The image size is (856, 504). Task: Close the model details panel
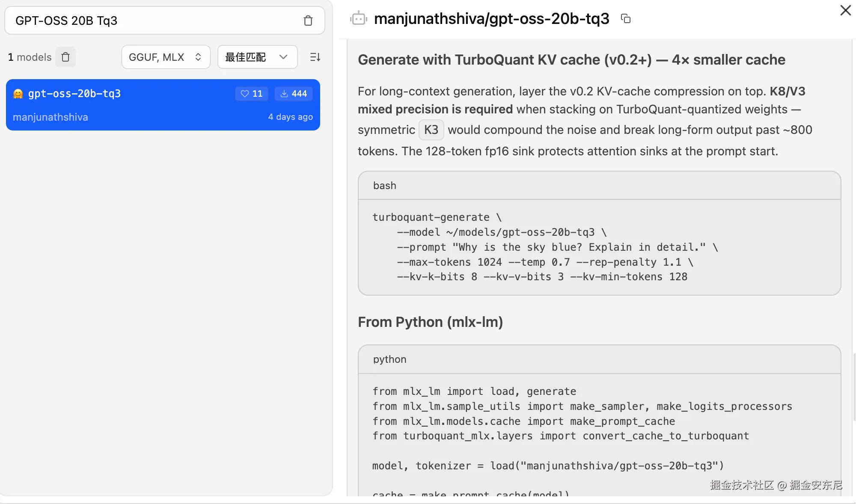845,10
